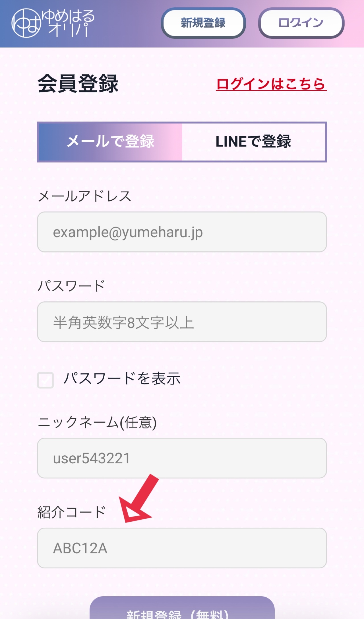Focus the メールアドレス email input field

pos(182,232)
